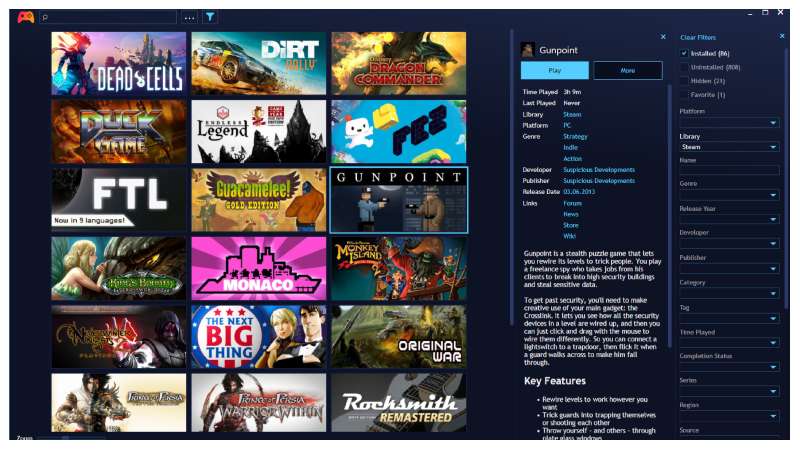The width and height of the screenshot is (800, 450).
Task: Open the Wiki link
Action: (569, 236)
